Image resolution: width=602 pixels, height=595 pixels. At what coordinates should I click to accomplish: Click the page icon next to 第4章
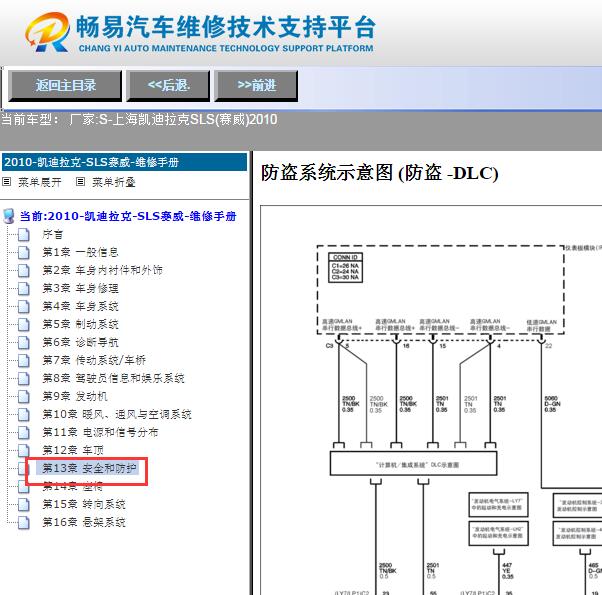click(24, 306)
